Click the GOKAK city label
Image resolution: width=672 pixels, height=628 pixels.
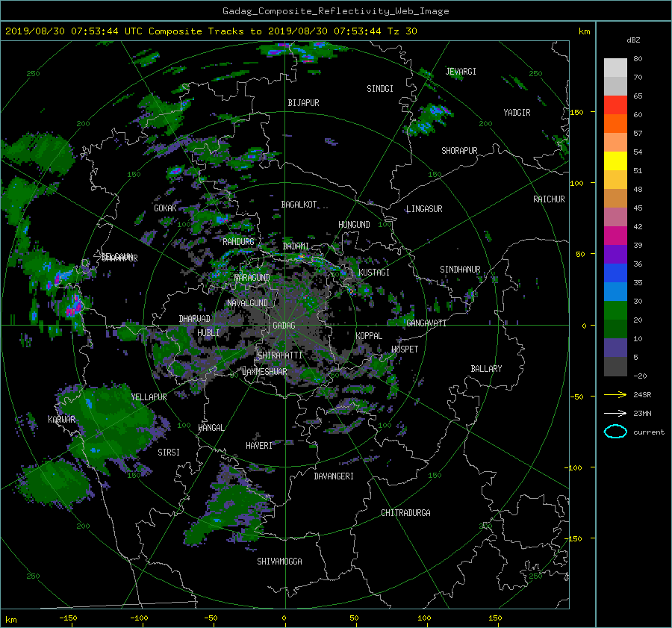[166, 208]
